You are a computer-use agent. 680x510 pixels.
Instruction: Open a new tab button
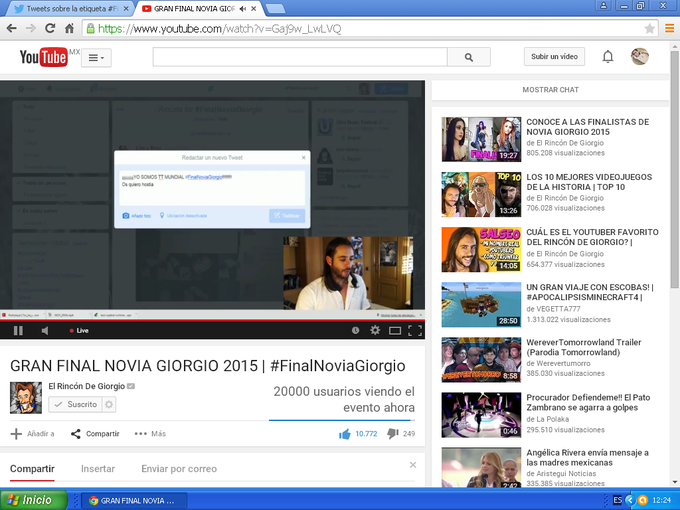point(275,8)
